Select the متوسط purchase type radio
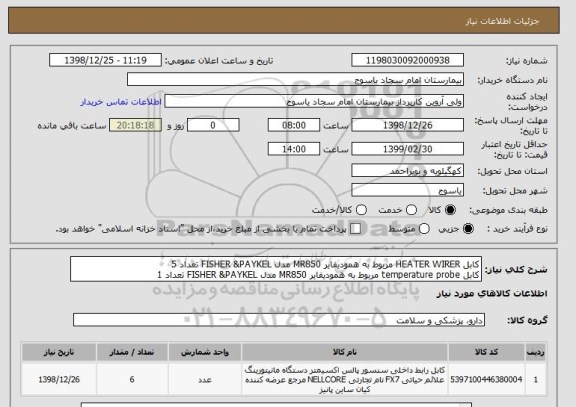Viewport: 576px width, 407px height. point(424,229)
